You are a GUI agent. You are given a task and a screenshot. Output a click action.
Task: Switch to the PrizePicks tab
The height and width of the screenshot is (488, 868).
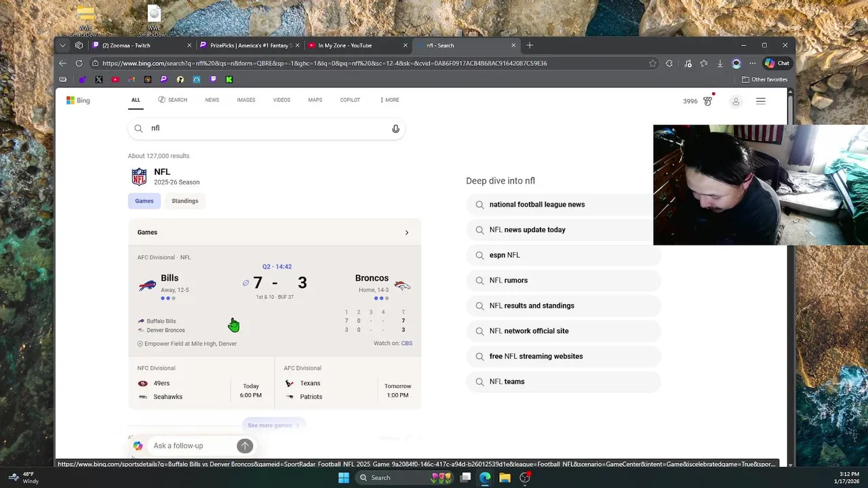click(x=250, y=45)
